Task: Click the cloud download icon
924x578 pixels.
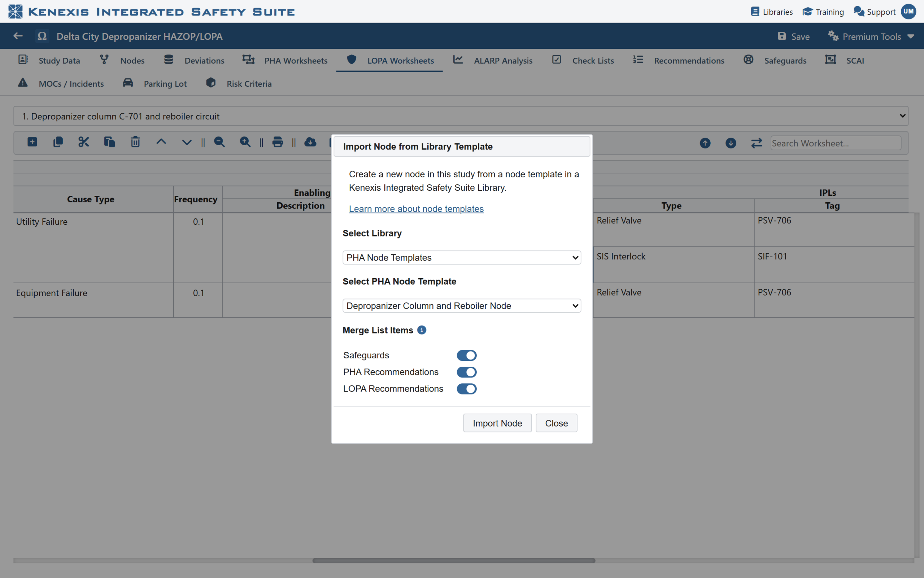Action: point(310,142)
